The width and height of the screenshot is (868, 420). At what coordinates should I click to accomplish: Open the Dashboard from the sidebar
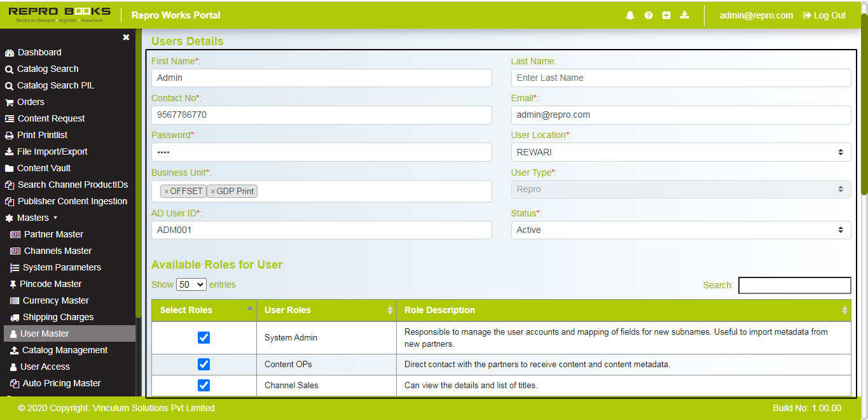(38, 52)
